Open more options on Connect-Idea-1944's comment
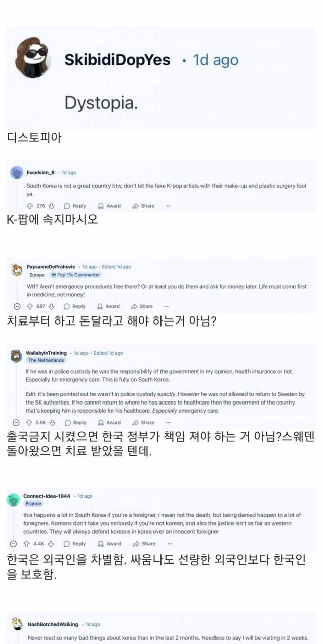 tap(168, 544)
